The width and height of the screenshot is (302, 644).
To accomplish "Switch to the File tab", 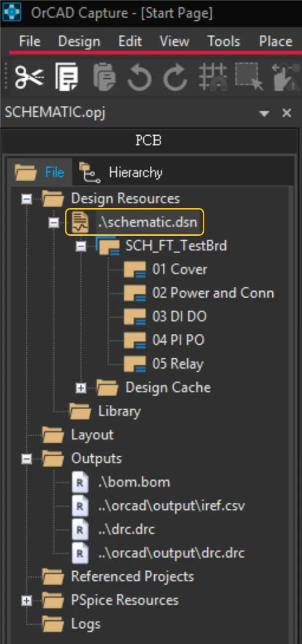I will click(x=40, y=172).
